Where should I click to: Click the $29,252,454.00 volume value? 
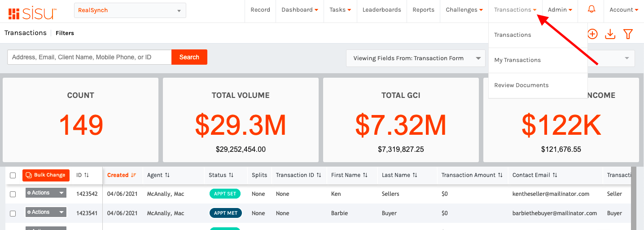click(x=241, y=149)
